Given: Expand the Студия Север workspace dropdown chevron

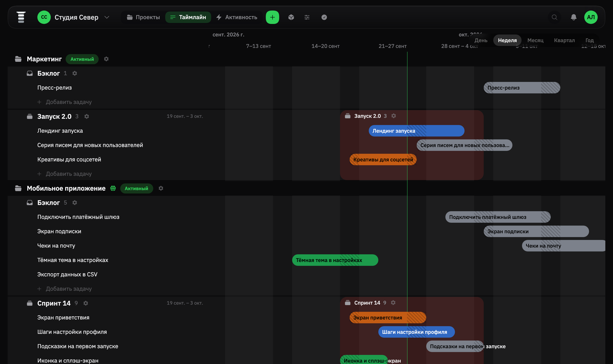Looking at the screenshot, I should 107,17.
